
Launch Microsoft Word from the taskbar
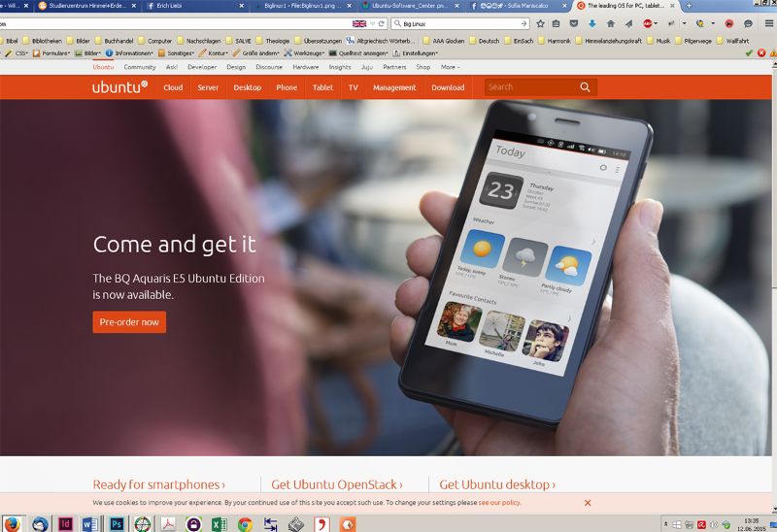[90, 523]
